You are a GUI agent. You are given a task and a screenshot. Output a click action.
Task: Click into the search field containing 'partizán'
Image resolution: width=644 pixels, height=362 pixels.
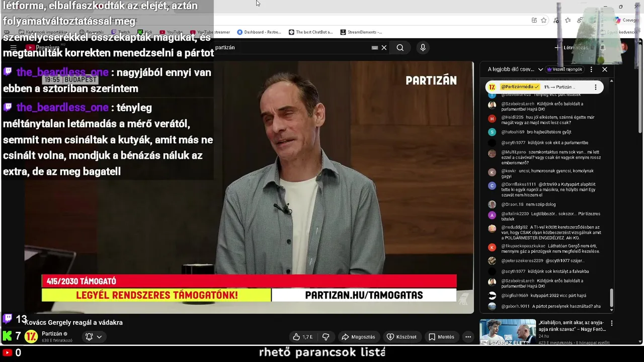tap(292, 47)
